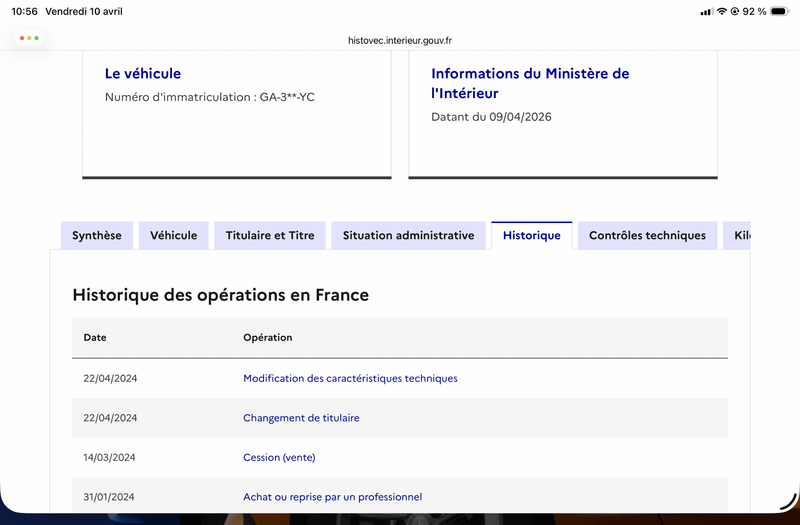Screen dimensions: 800x525
Task: Open the partially visible Kilométrage tab
Action: (737, 235)
